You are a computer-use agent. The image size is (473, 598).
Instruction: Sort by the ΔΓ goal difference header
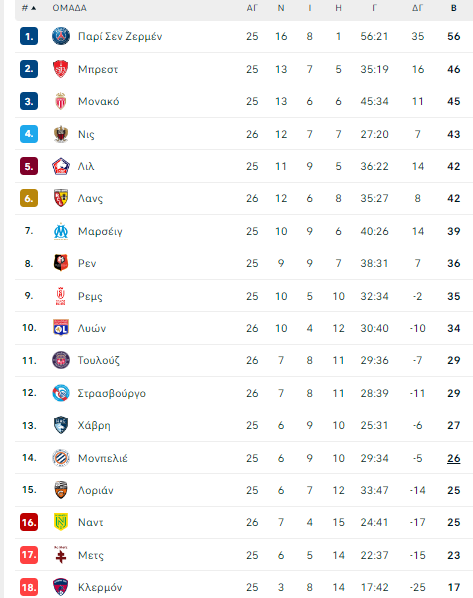[x=417, y=8]
